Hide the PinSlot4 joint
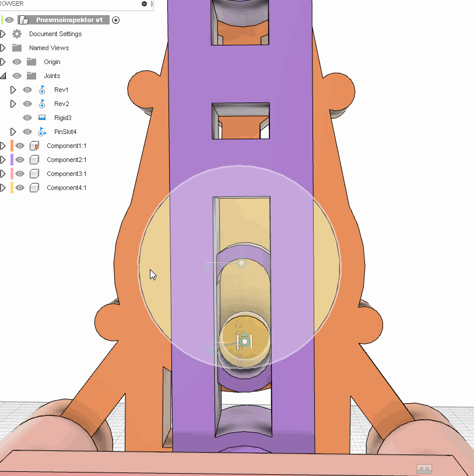474x476 pixels. (27, 132)
